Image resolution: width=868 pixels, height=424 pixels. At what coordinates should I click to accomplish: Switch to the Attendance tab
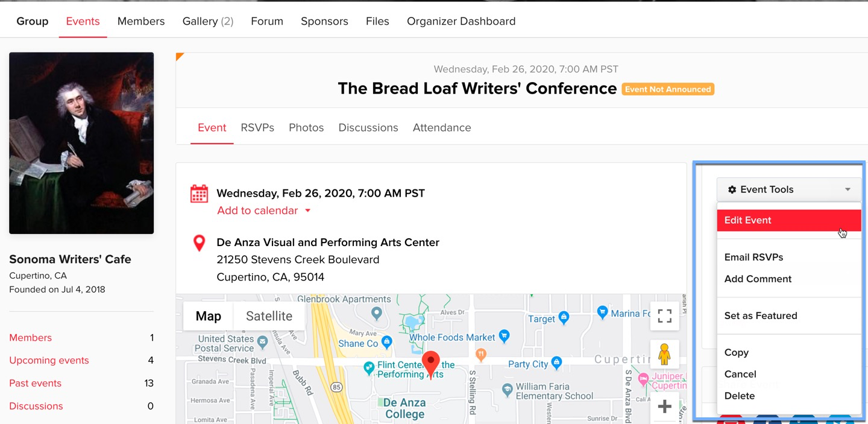[x=442, y=128]
